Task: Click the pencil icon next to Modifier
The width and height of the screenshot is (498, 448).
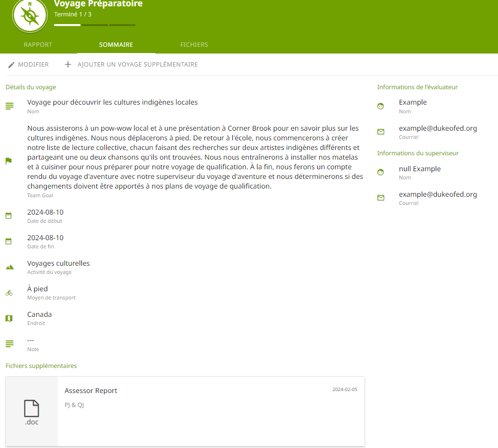Action: pyautogui.click(x=12, y=65)
